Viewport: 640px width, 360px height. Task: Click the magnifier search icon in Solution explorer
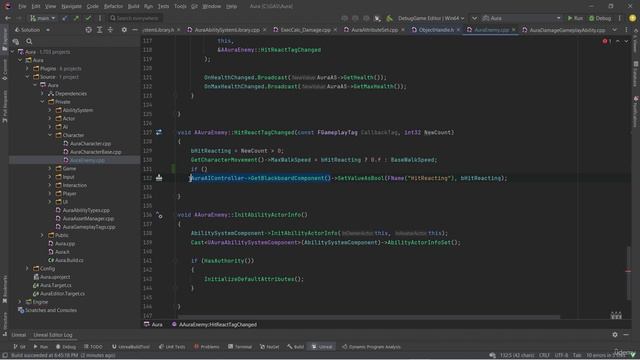pos(29,41)
